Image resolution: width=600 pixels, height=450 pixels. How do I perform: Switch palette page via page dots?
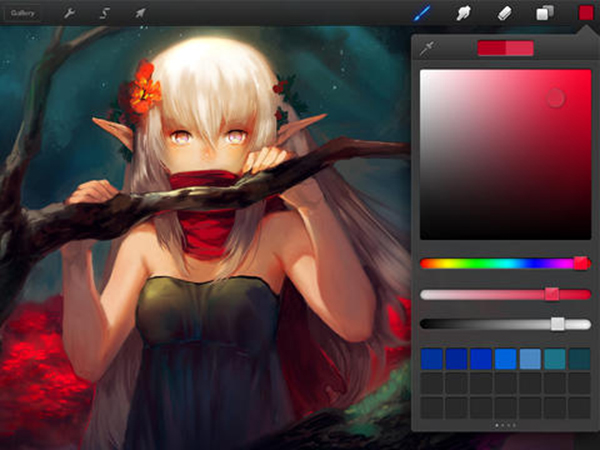coord(505,425)
